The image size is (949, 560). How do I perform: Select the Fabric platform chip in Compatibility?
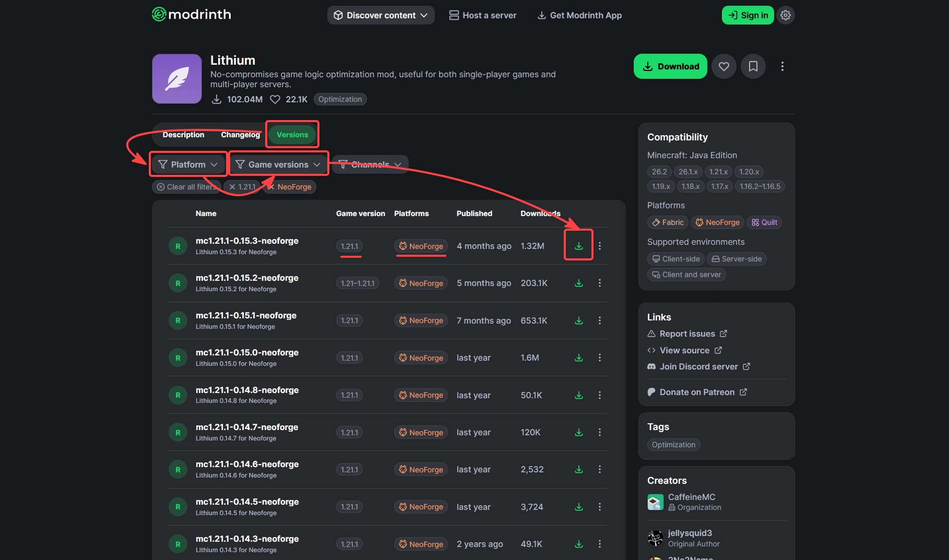tap(668, 222)
